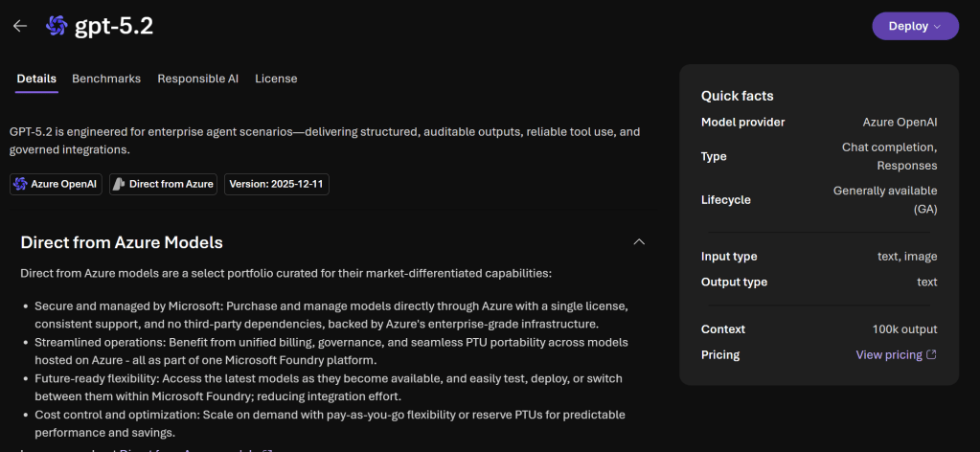Click the Direct from Azure Models heading text
980x452 pixels.
[122, 242]
